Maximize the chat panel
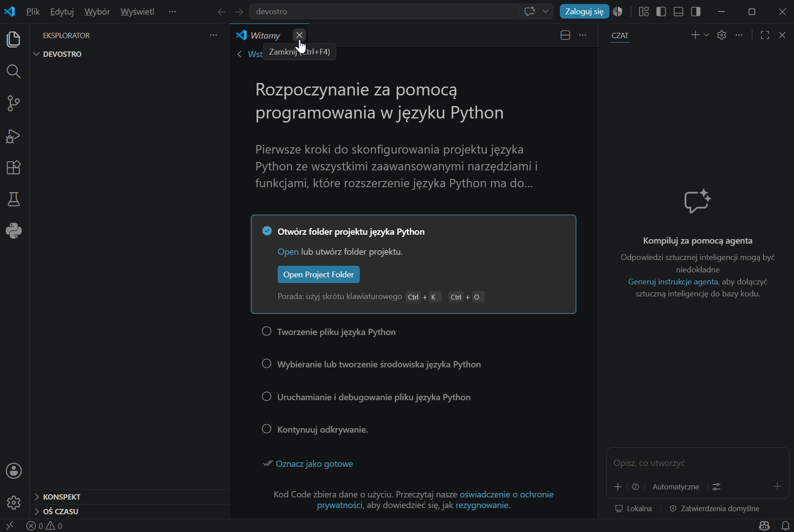This screenshot has width=794, height=532. click(765, 35)
